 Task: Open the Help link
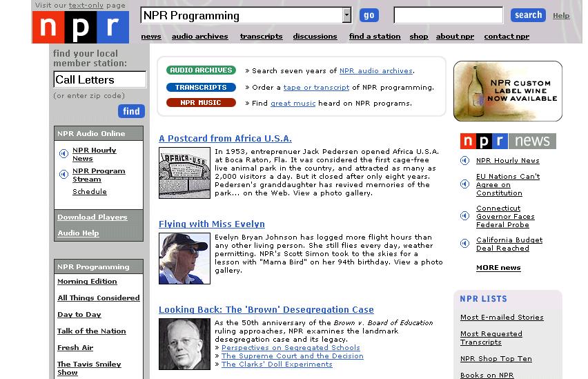[561, 16]
